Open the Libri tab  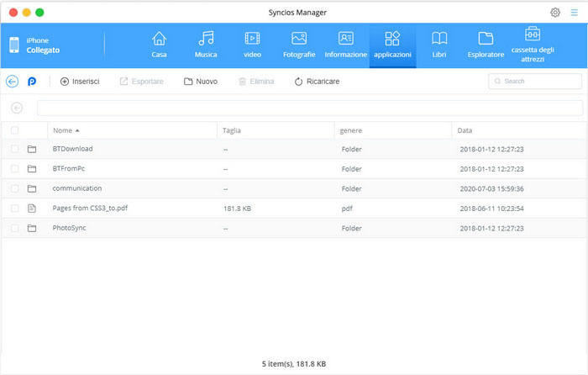click(x=439, y=45)
